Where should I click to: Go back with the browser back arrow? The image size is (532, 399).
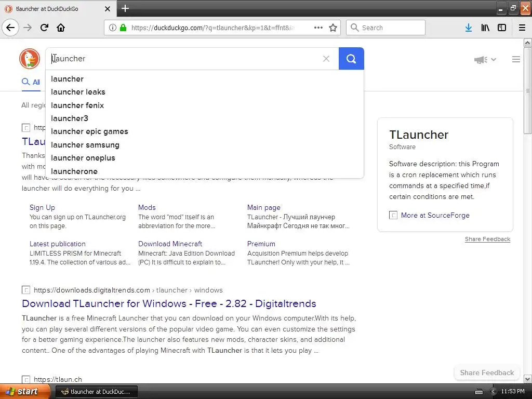click(x=10, y=28)
